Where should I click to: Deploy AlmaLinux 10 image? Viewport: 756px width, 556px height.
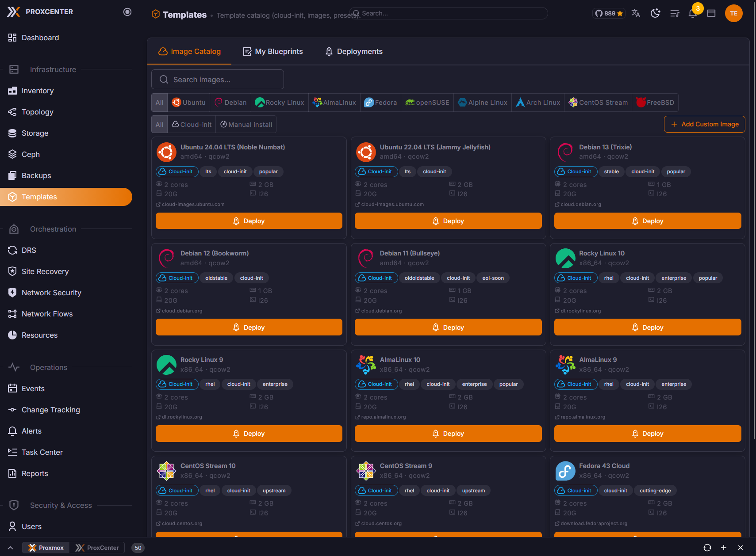pos(448,434)
